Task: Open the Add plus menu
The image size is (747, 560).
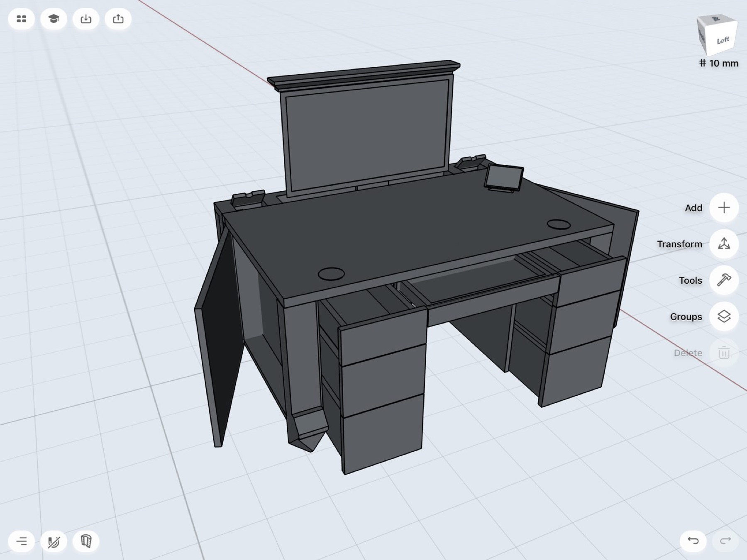Action: [724, 208]
